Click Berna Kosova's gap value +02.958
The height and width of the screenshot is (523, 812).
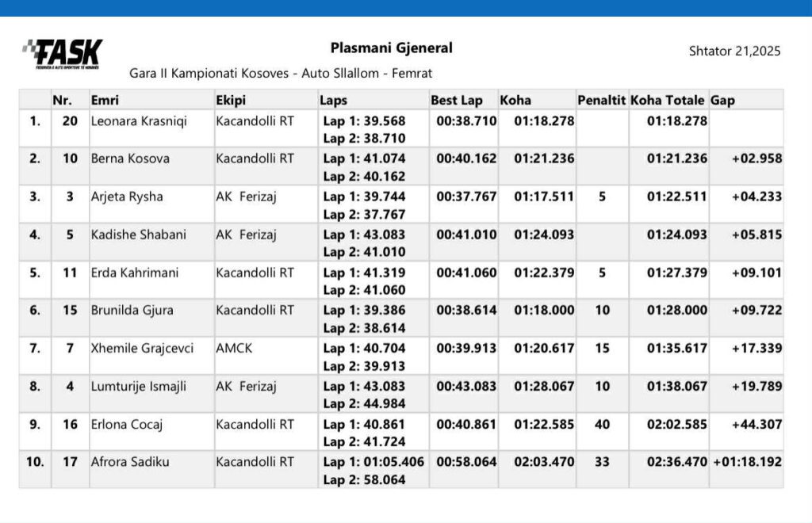click(x=756, y=158)
